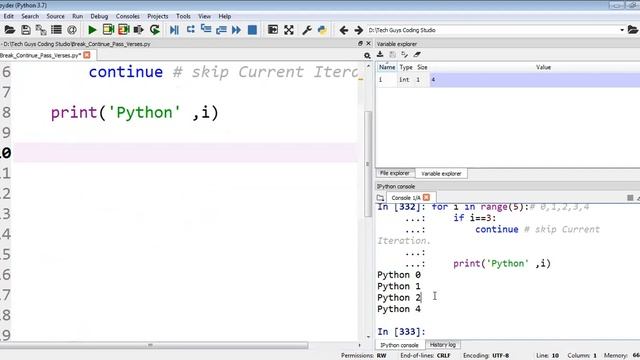Go forward to next cursor position
Image resolution: width=640 pixels, height=360 pixels.
coord(358,30)
